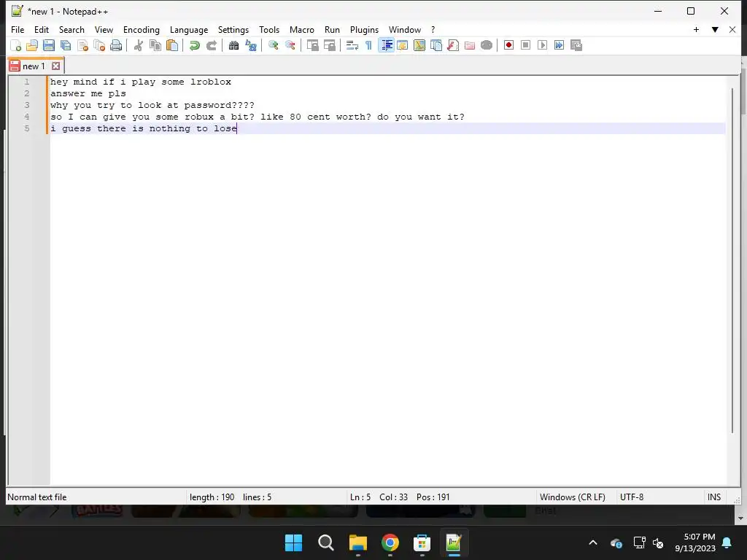Open the Document List panel icon

(436, 46)
